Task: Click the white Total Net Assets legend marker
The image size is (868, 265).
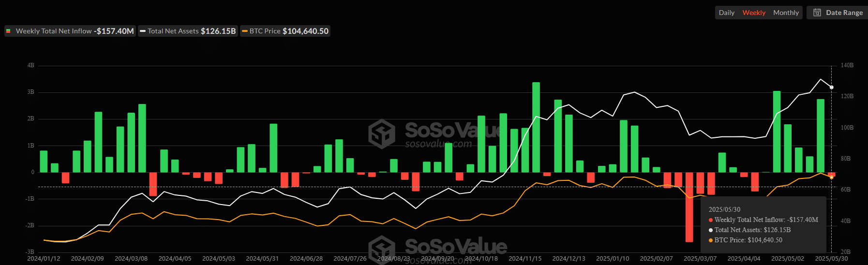Action: point(143,31)
